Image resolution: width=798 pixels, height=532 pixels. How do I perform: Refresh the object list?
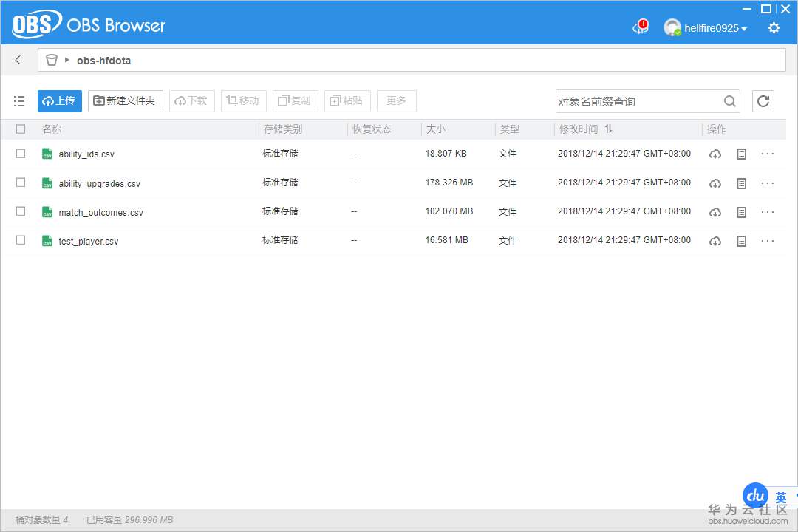coord(763,101)
